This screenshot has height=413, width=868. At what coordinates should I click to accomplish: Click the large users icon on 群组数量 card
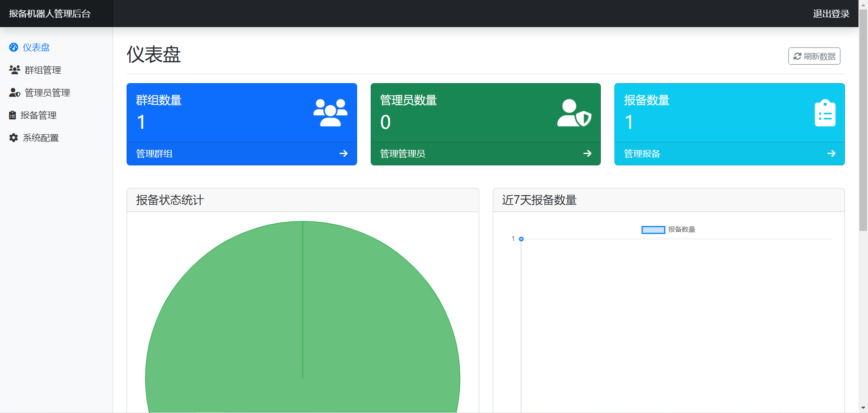(330, 113)
